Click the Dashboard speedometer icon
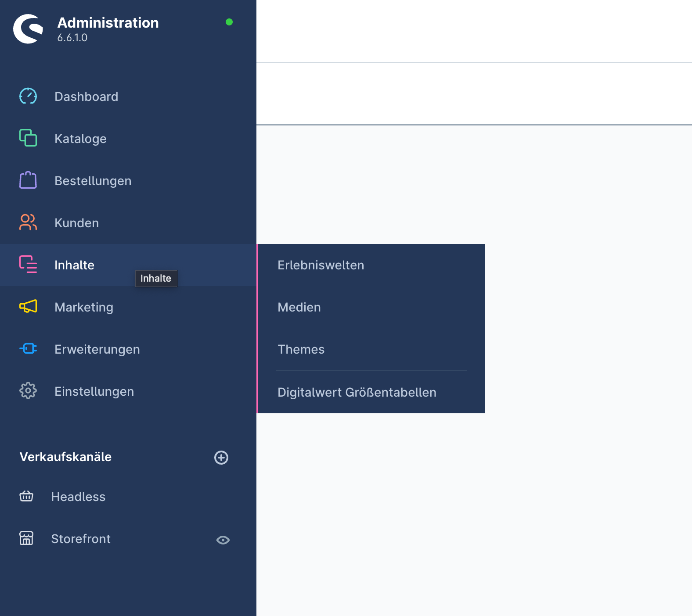The image size is (692, 616). pos(28,96)
